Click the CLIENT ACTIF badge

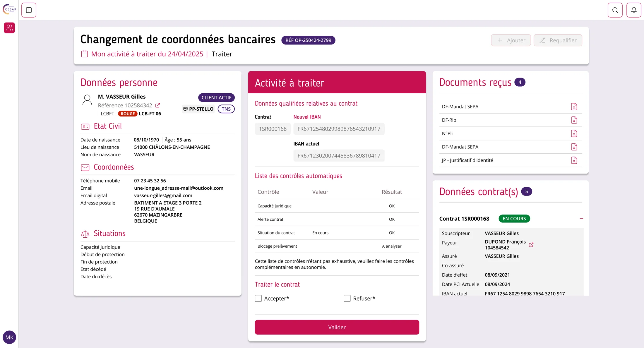(x=216, y=97)
